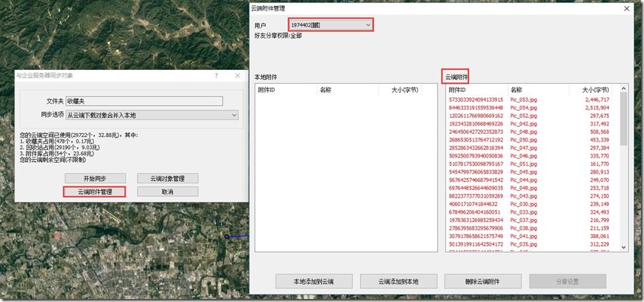Click the 云端添加到本地 button

pos(398,281)
